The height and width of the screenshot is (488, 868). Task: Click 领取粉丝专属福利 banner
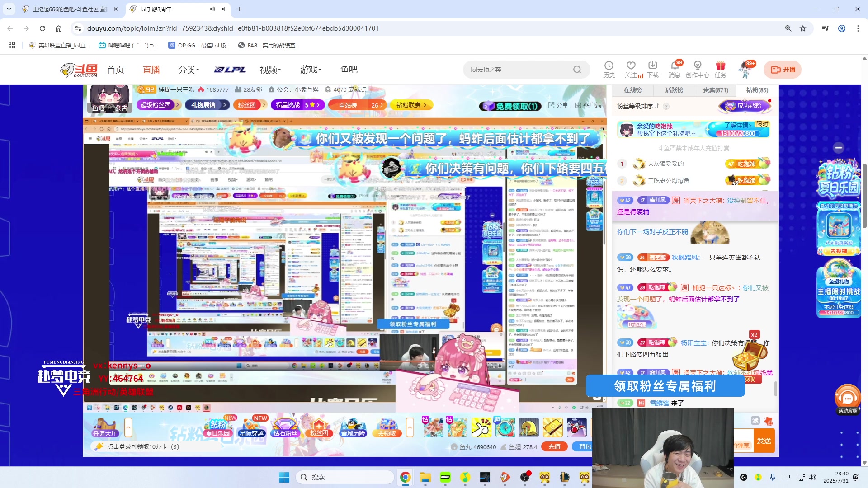pyautogui.click(x=665, y=386)
